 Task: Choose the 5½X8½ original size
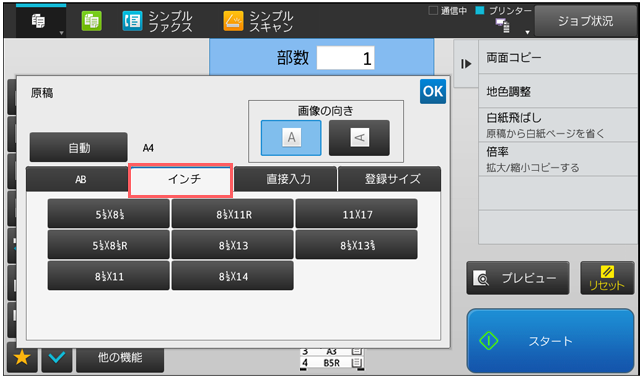pos(109,214)
